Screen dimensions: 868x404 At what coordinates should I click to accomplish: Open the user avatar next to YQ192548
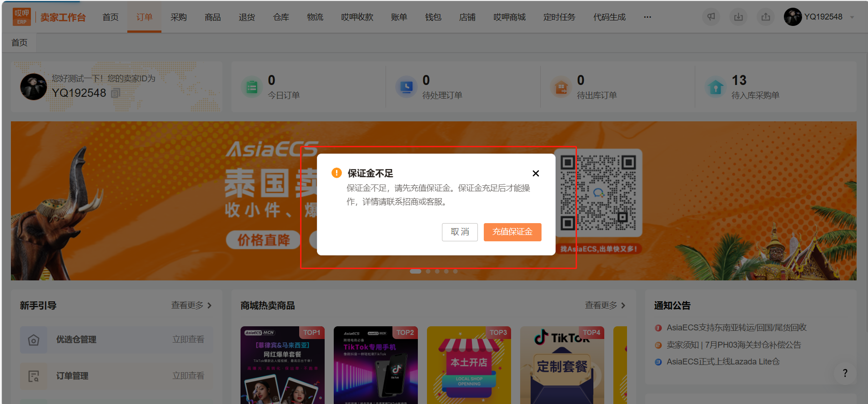click(x=793, y=17)
